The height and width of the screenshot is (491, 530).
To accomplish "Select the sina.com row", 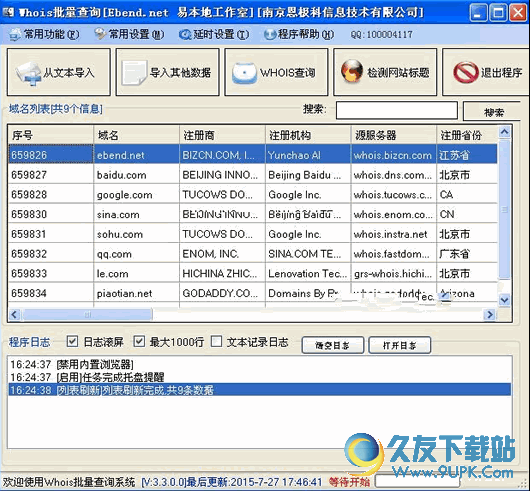I will (253, 214).
